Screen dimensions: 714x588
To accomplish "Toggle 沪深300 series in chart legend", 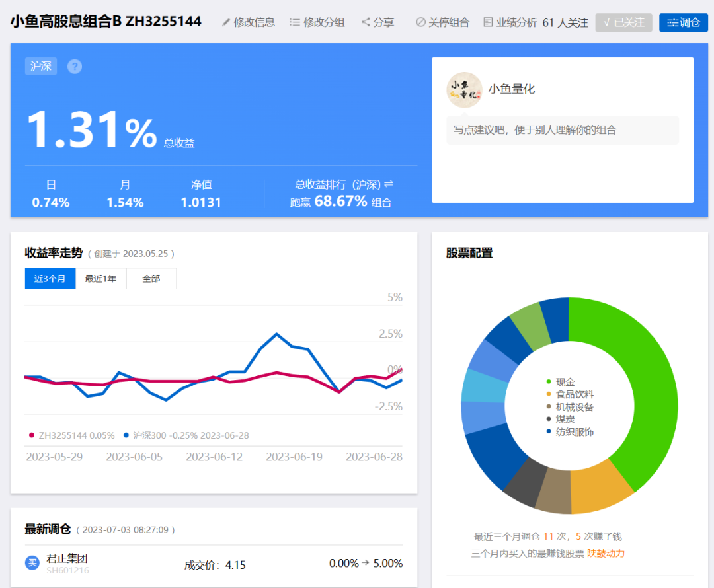I will [x=186, y=435].
